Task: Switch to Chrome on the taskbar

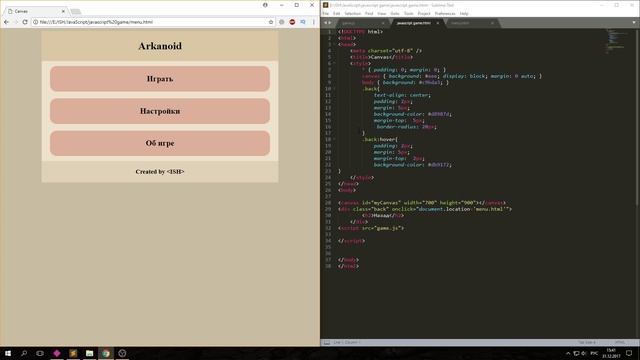Action: pos(106,353)
